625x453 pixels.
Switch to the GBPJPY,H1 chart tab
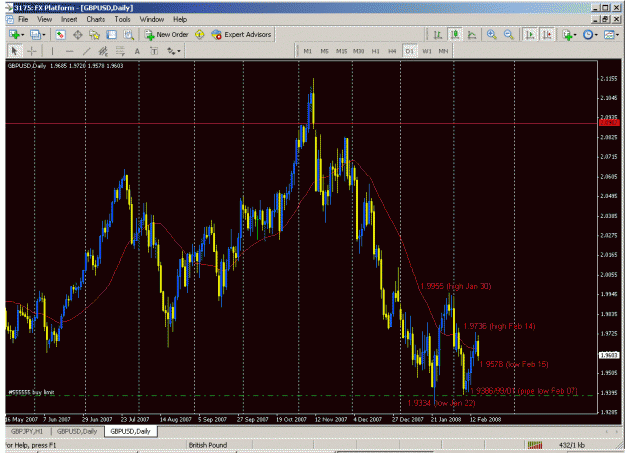[27, 431]
